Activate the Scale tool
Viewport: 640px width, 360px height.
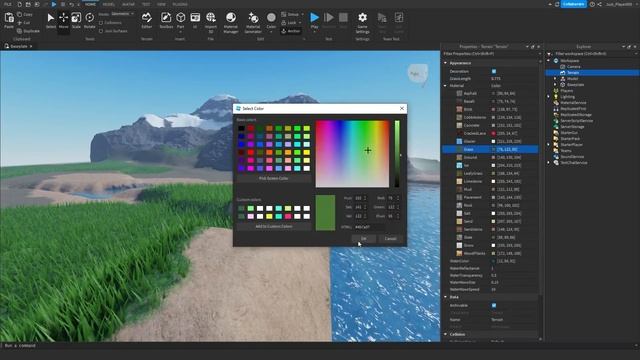point(76,20)
